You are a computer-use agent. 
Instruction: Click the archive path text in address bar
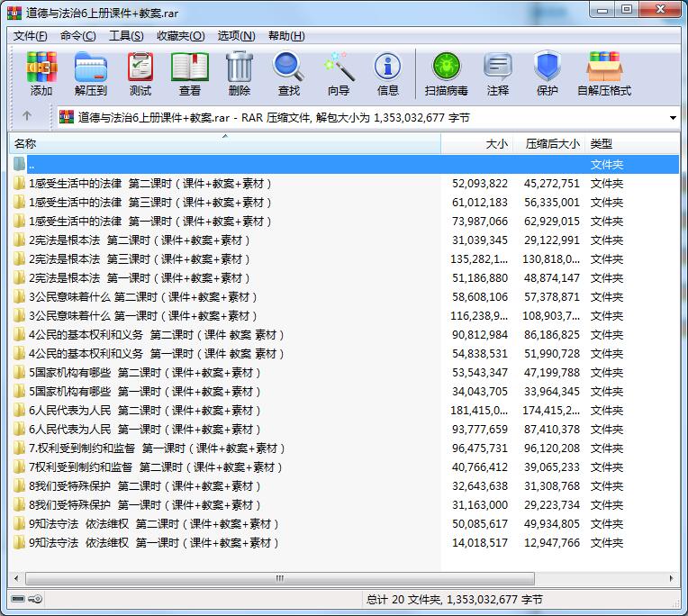point(274,118)
